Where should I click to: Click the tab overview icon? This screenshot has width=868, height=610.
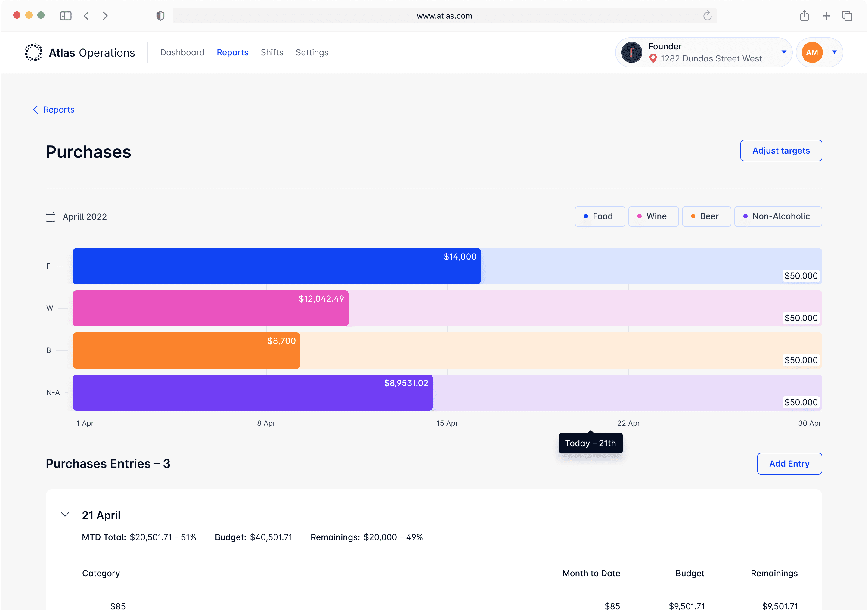click(x=847, y=16)
